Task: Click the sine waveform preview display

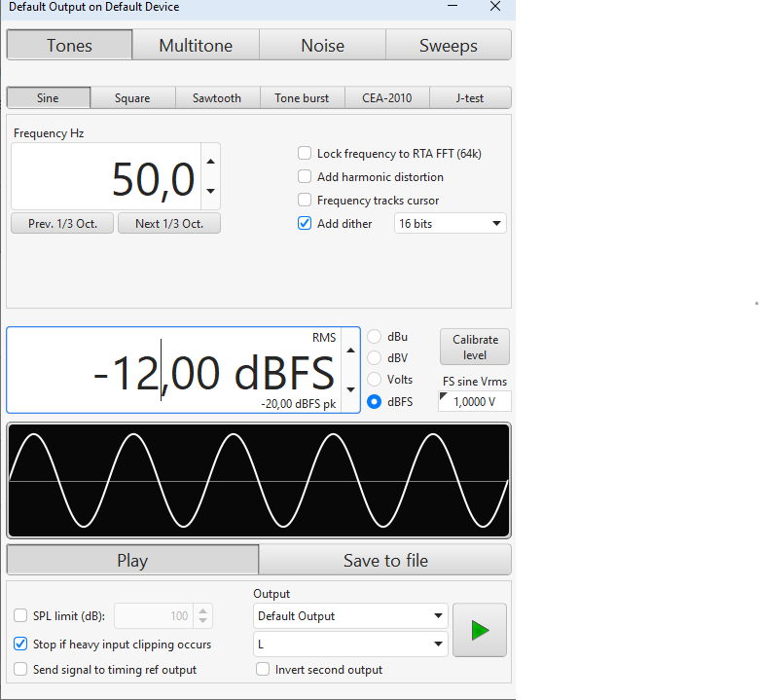Action: point(259,481)
